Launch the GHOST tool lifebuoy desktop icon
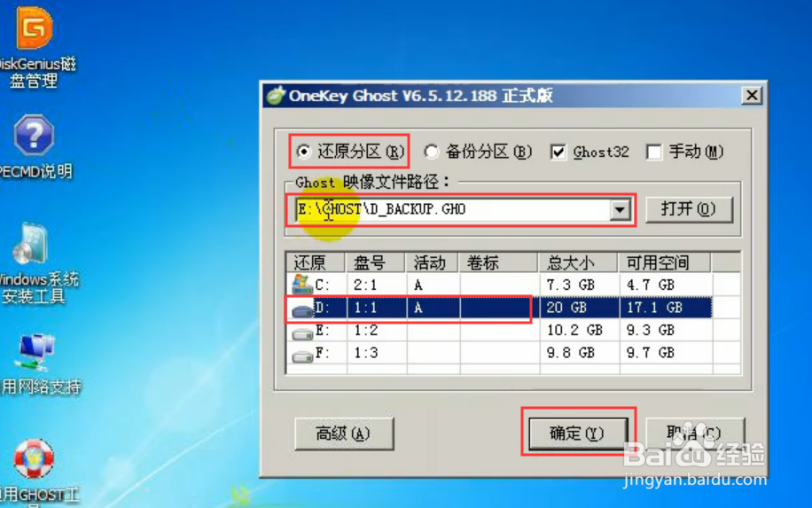The width and height of the screenshot is (812, 508). 34,459
